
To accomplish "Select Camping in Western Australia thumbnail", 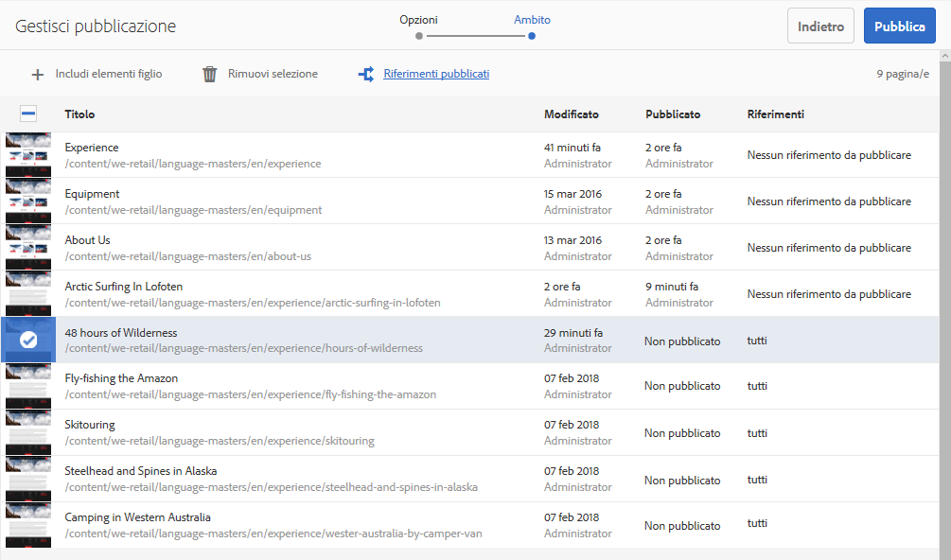I will click(x=28, y=525).
